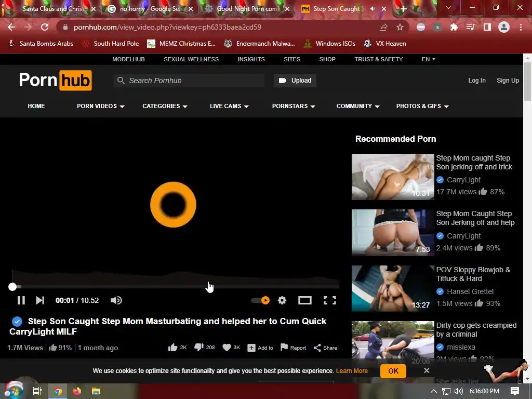The width and height of the screenshot is (532, 399).
Task: Click the site logo
Action: click(x=55, y=81)
